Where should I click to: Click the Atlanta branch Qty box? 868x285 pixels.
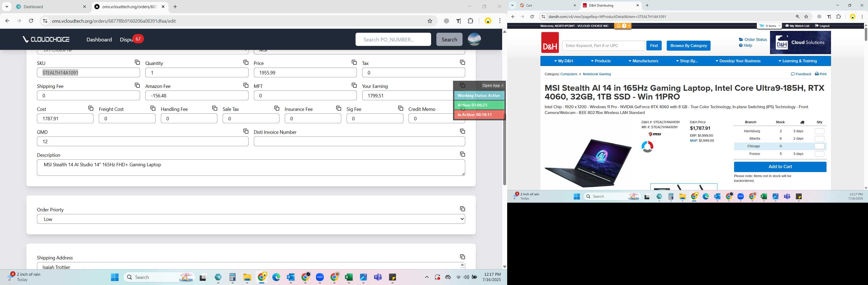click(819, 139)
